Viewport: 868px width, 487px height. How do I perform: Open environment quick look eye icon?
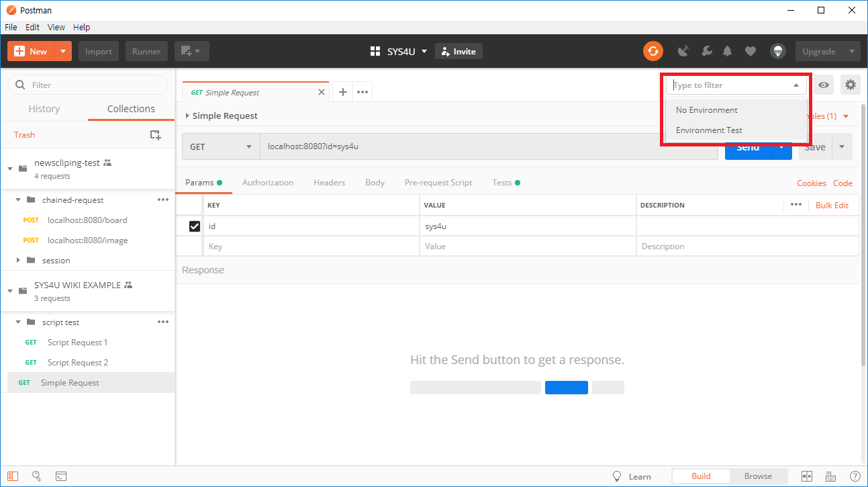pyautogui.click(x=823, y=85)
